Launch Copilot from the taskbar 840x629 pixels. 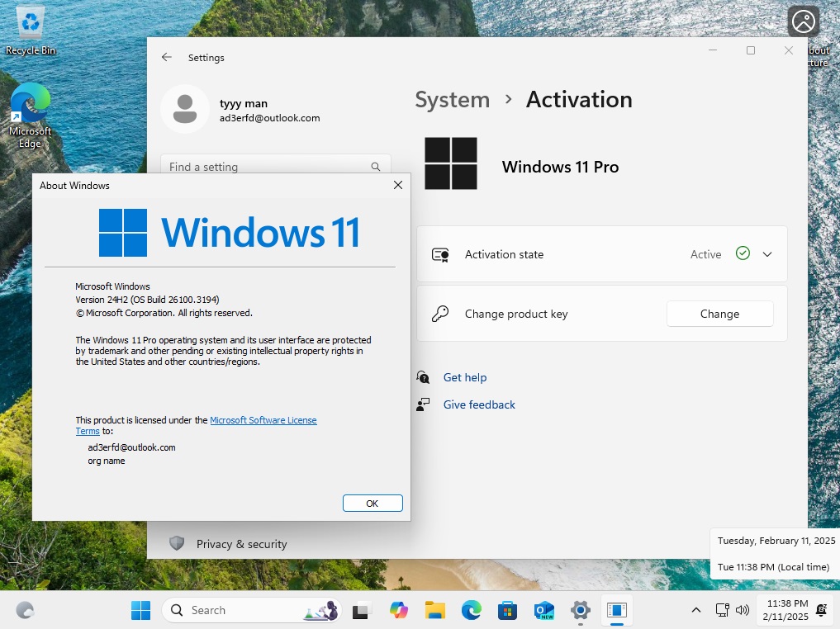(x=399, y=610)
